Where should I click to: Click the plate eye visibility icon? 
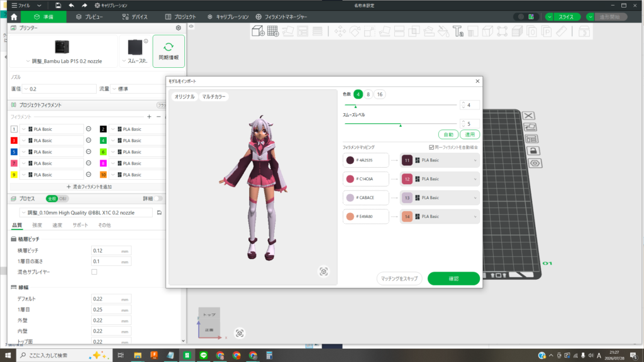coord(535,163)
